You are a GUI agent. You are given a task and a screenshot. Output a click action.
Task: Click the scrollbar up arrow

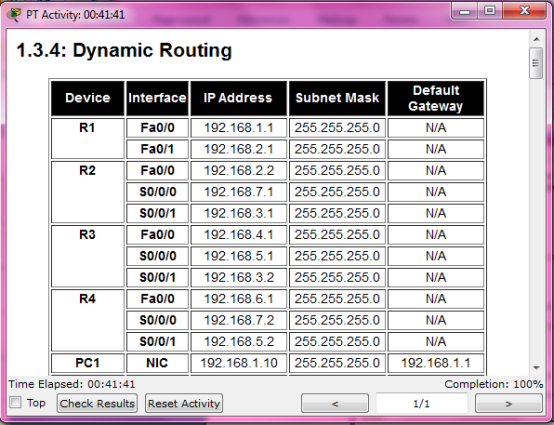(x=536, y=39)
